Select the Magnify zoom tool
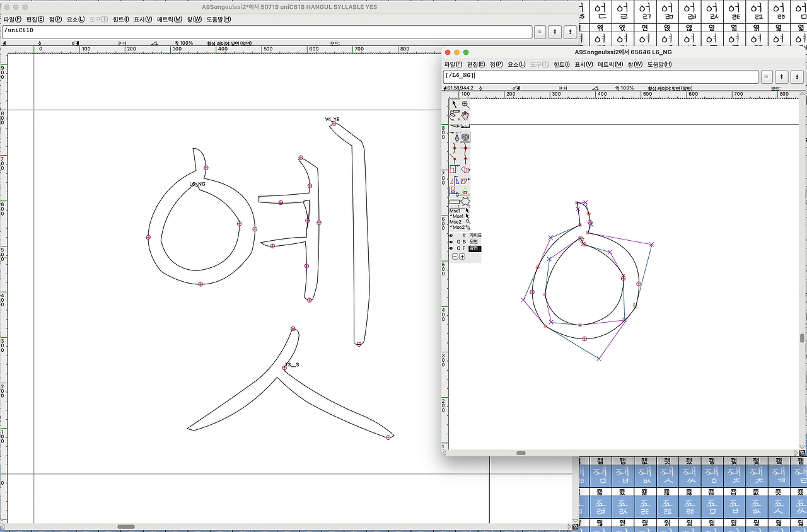 click(465, 104)
